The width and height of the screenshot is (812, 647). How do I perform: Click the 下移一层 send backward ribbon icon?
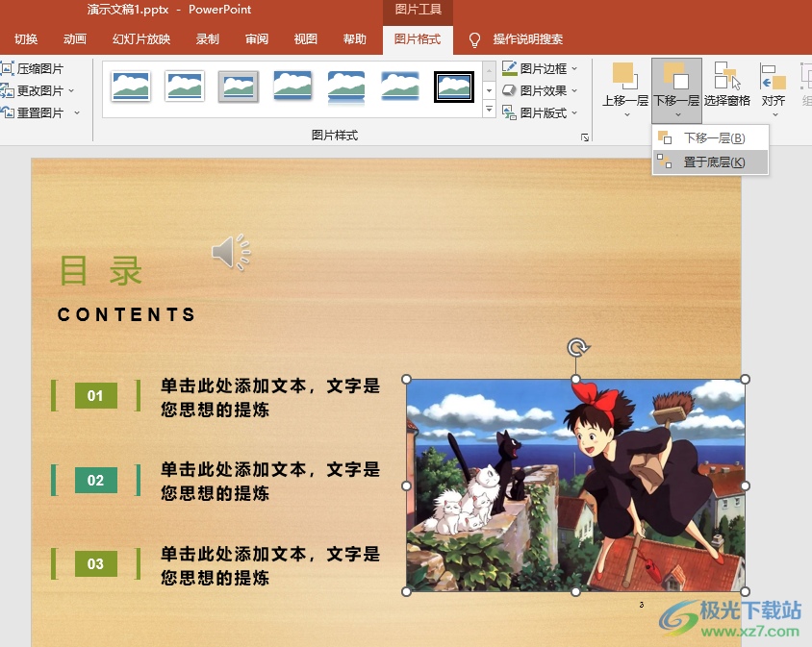pyautogui.click(x=676, y=76)
